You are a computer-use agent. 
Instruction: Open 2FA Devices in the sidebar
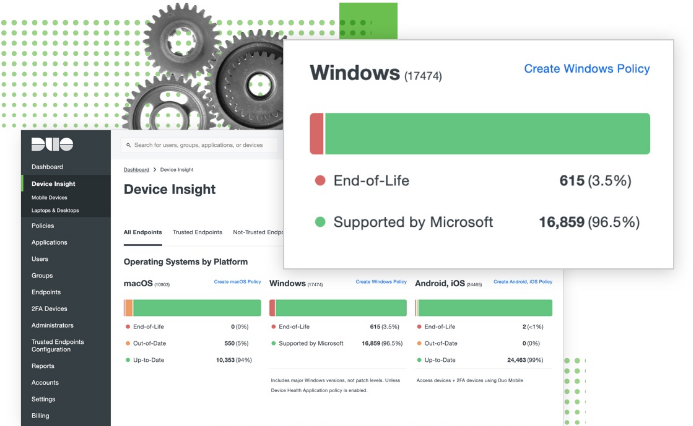point(49,308)
